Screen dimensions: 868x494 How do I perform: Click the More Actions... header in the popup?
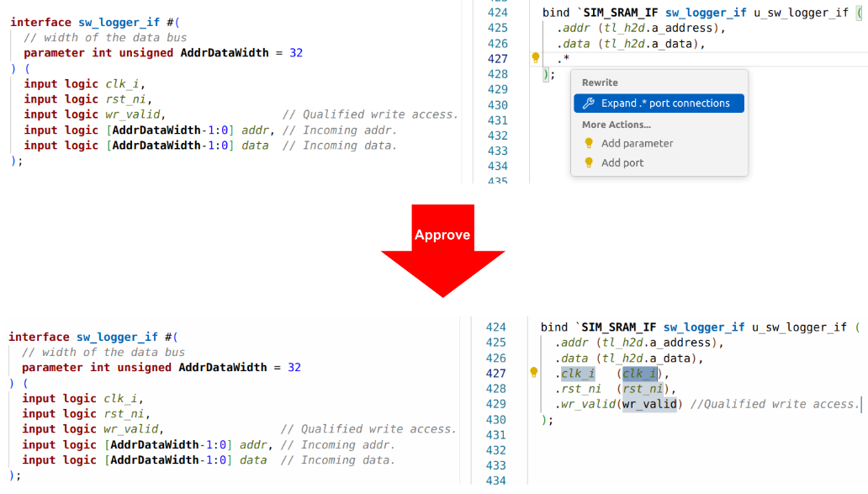tap(616, 125)
